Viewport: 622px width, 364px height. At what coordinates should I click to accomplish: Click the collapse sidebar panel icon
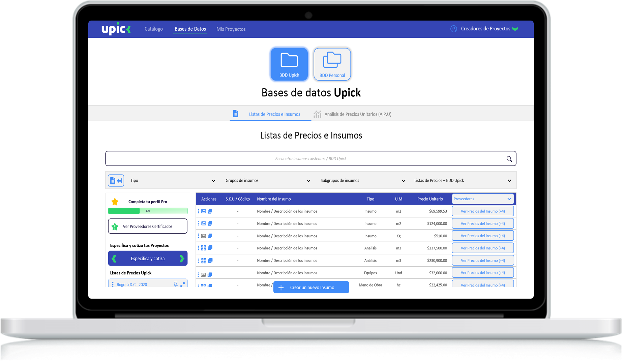pos(116,181)
